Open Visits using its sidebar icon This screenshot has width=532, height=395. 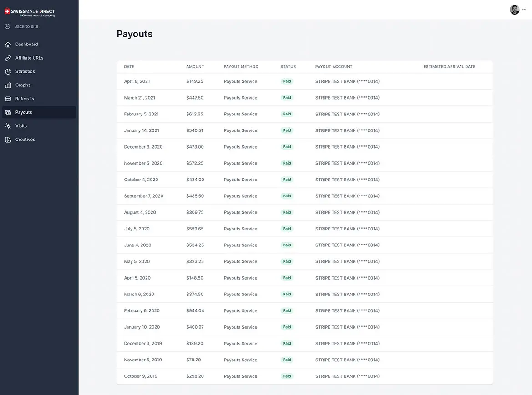point(7,126)
